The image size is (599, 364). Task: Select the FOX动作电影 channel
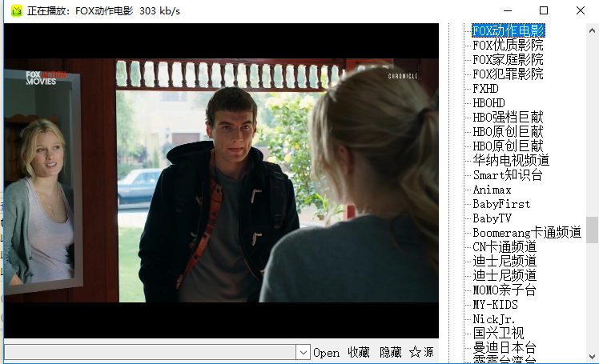coord(508,30)
